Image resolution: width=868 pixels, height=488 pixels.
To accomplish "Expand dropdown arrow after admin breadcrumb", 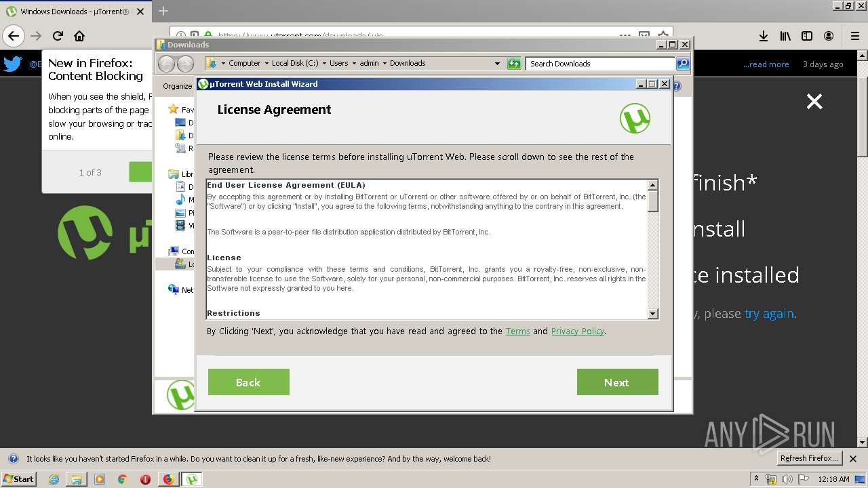I will [384, 63].
